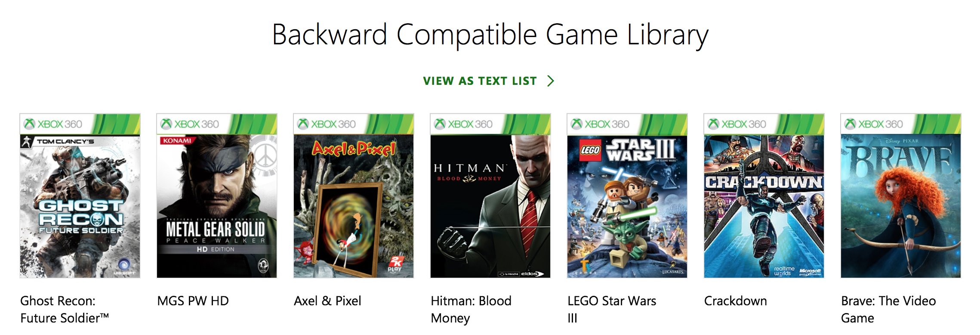Select the Hitman: Blood Money title link
Screen dimensions: 980x335
471,309
